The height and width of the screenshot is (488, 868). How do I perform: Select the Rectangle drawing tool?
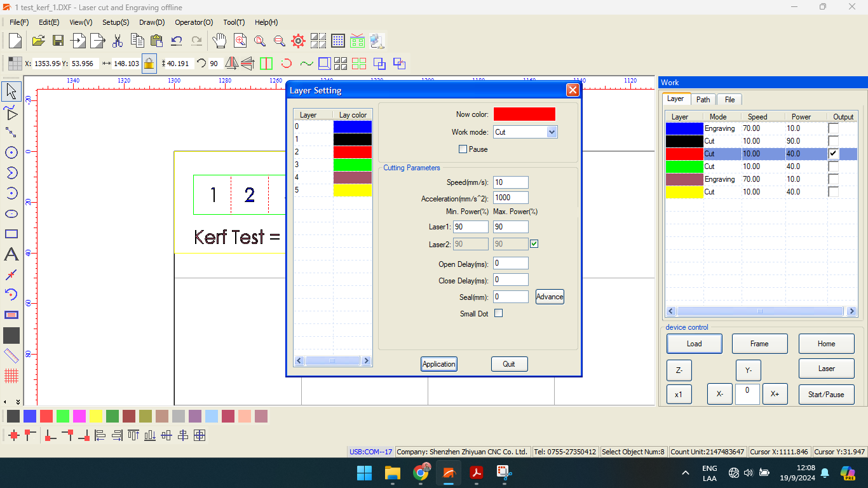(x=11, y=234)
